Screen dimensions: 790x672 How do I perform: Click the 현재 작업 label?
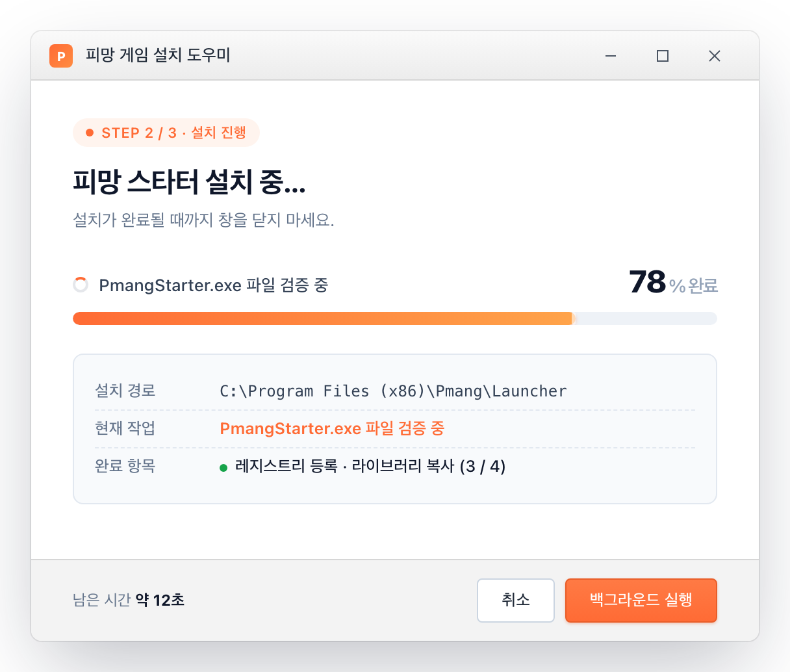click(125, 428)
